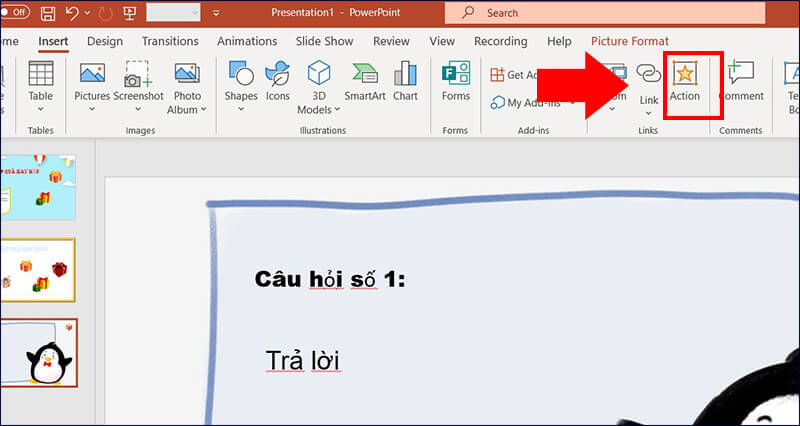Open the blank combo box in title bar
The image size is (800, 426).
[x=173, y=13]
